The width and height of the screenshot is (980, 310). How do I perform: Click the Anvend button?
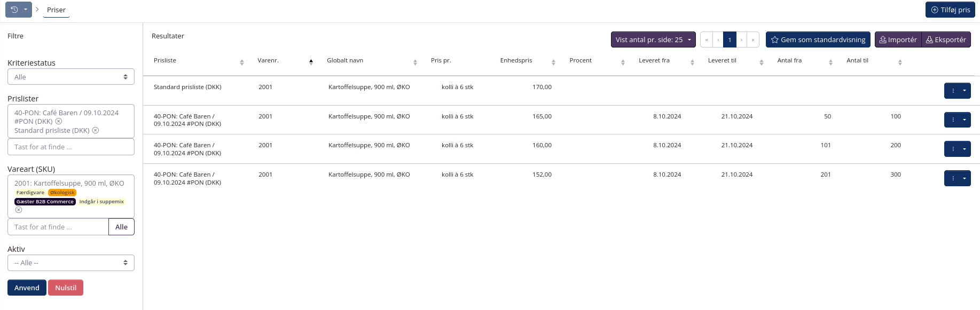[x=27, y=288]
